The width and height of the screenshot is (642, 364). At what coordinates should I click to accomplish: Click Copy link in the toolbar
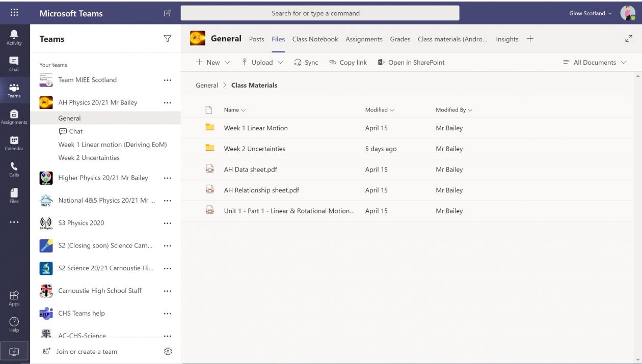pyautogui.click(x=348, y=62)
